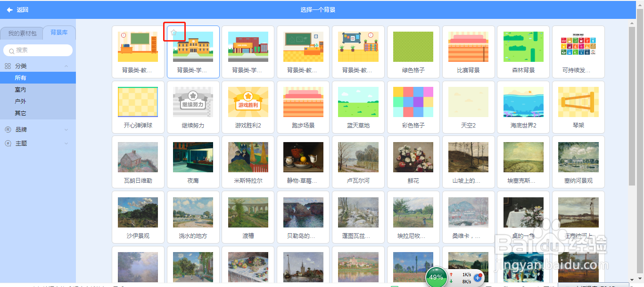
Task: Click the 夜鹰 painting label
Action: pyautogui.click(x=193, y=181)
